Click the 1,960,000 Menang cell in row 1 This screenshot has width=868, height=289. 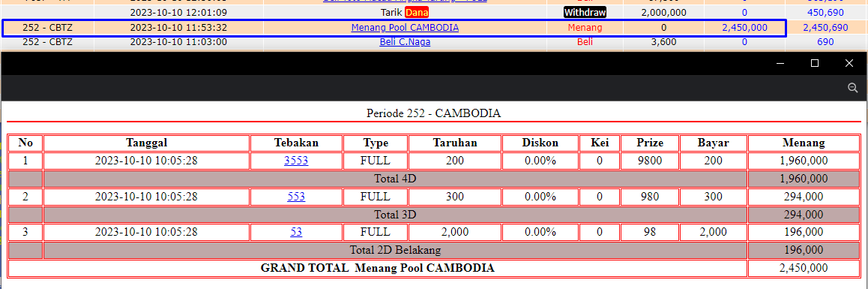tap(804, 161)
